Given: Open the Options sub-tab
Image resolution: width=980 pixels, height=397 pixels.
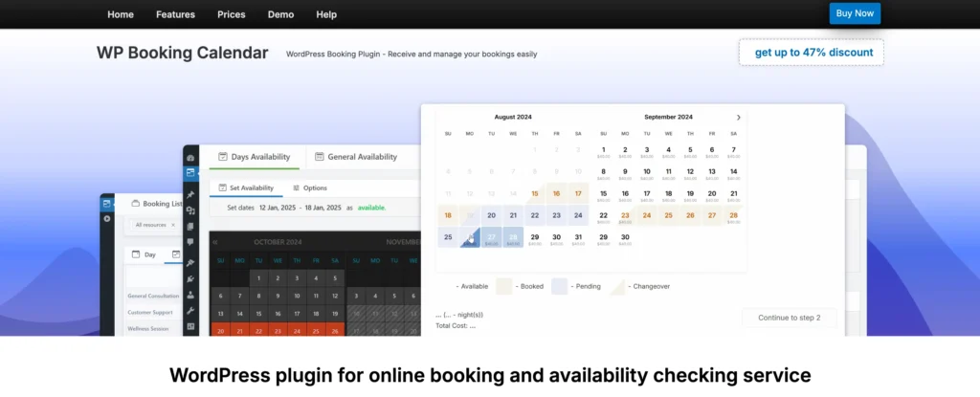Looking at the screenshot, I should pyautogui.click(x=309, y=187).
